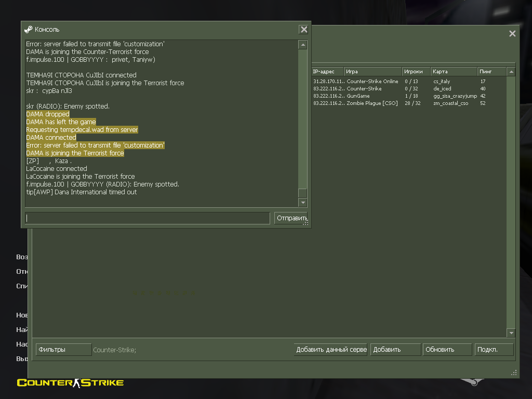
Task: Close the Консоль window
Action: click(303, 30)
